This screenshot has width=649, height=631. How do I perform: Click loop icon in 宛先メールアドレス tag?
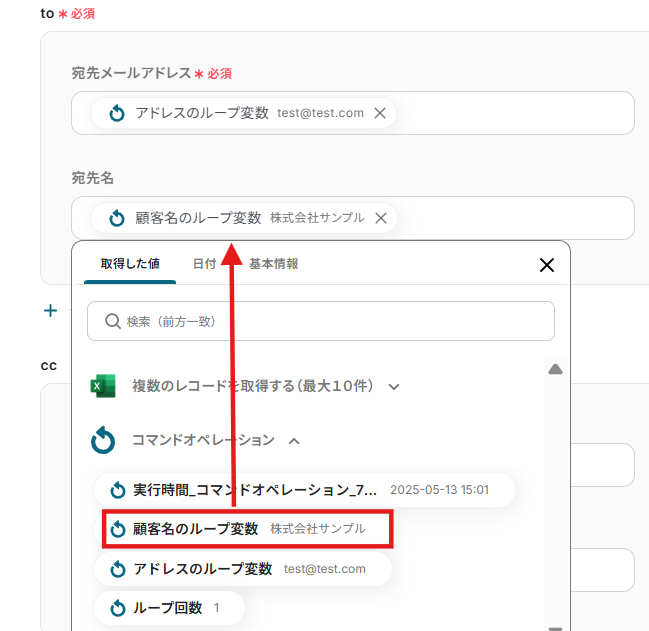coord(116,113)
